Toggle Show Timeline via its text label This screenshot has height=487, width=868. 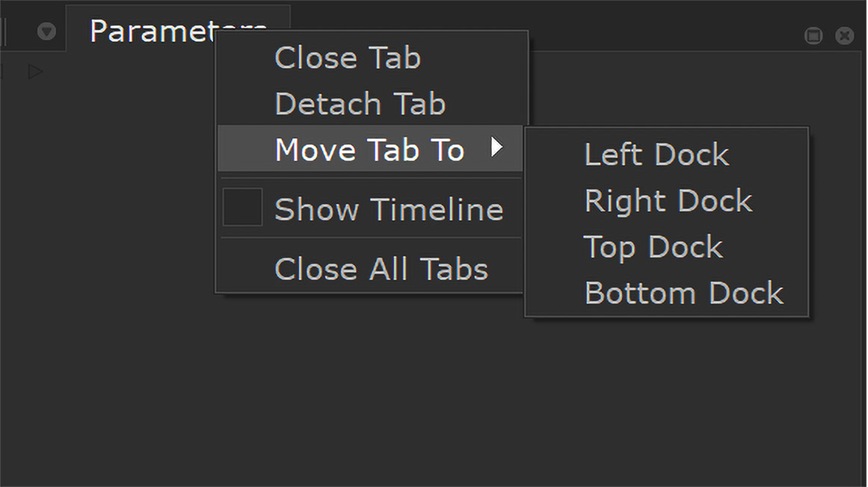[x=389, y=209]
